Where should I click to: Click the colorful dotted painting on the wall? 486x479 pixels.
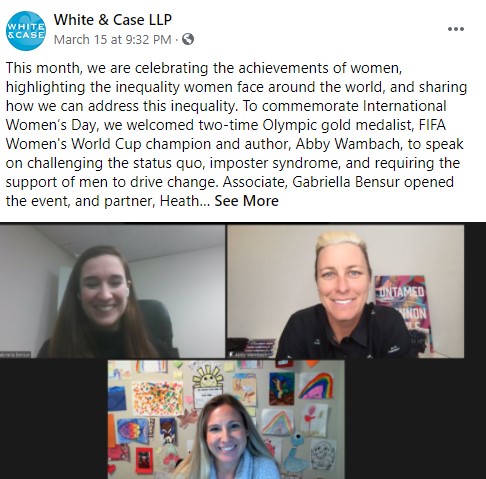click(158, 398)
